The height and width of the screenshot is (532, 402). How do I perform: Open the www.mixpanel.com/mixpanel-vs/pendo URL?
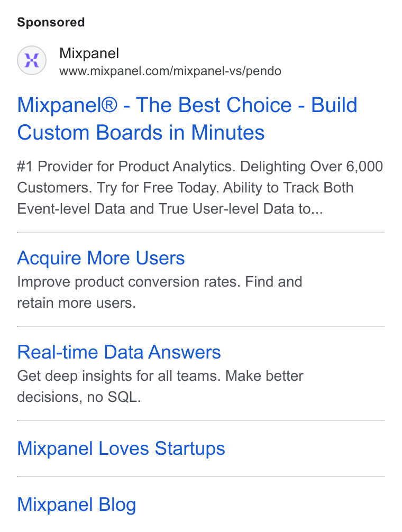(x=170, y=71)
